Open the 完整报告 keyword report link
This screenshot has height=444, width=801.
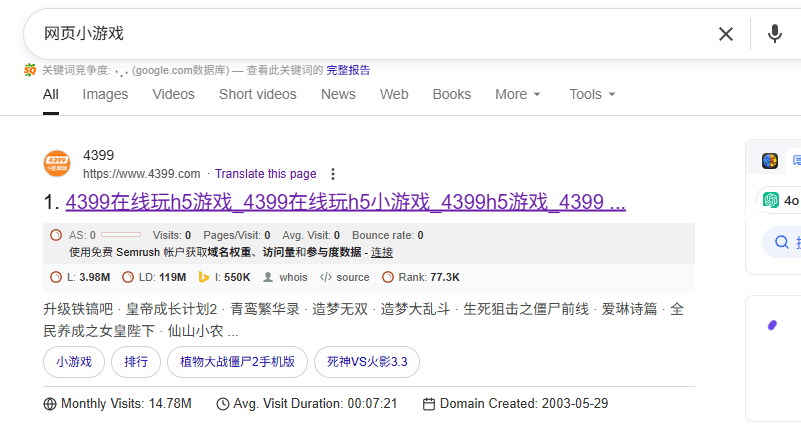tap(348, 70)
